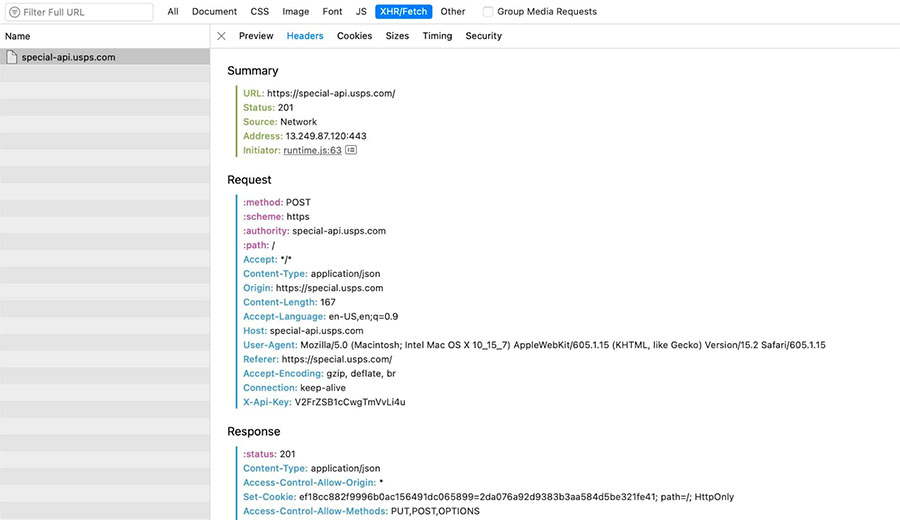
Task: Close the request details pane
Action: click(x=222, y=36)
